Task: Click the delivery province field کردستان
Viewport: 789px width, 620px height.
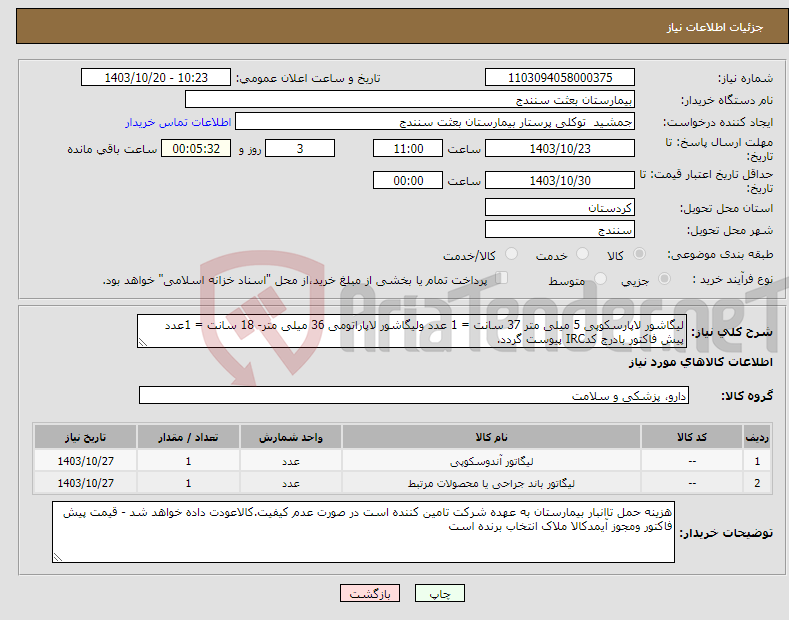Action: (x=560, y=207)
